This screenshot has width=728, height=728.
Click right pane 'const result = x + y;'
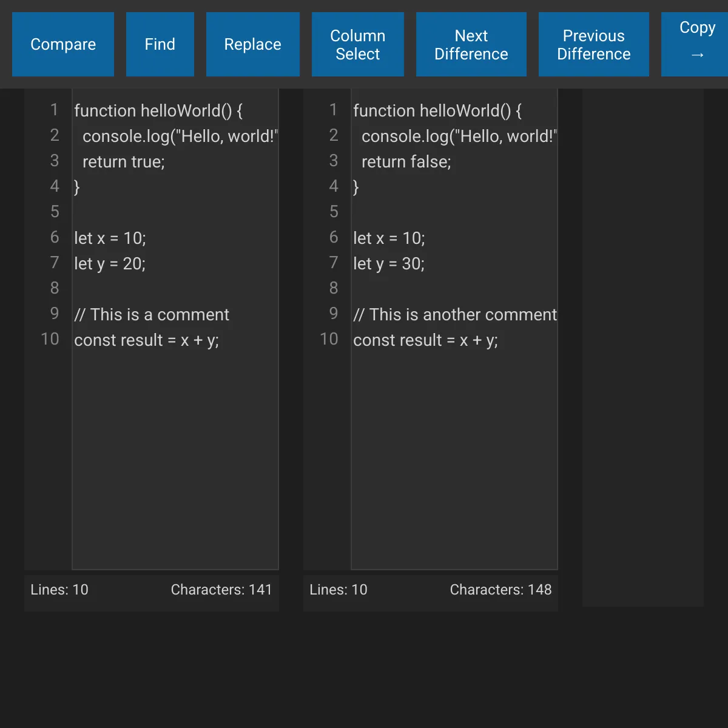click(x=425, y=340)
